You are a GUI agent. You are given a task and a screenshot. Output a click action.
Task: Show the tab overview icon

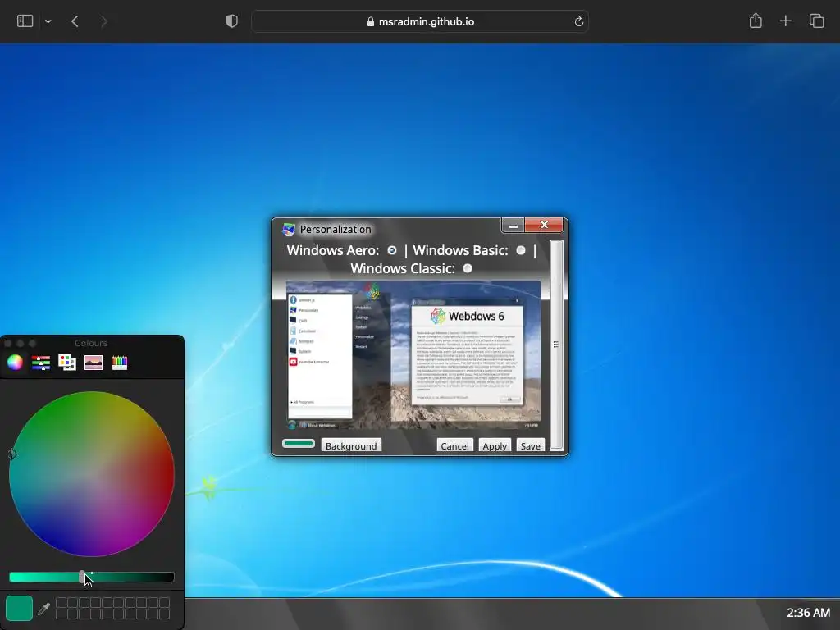tap(816, 21)
